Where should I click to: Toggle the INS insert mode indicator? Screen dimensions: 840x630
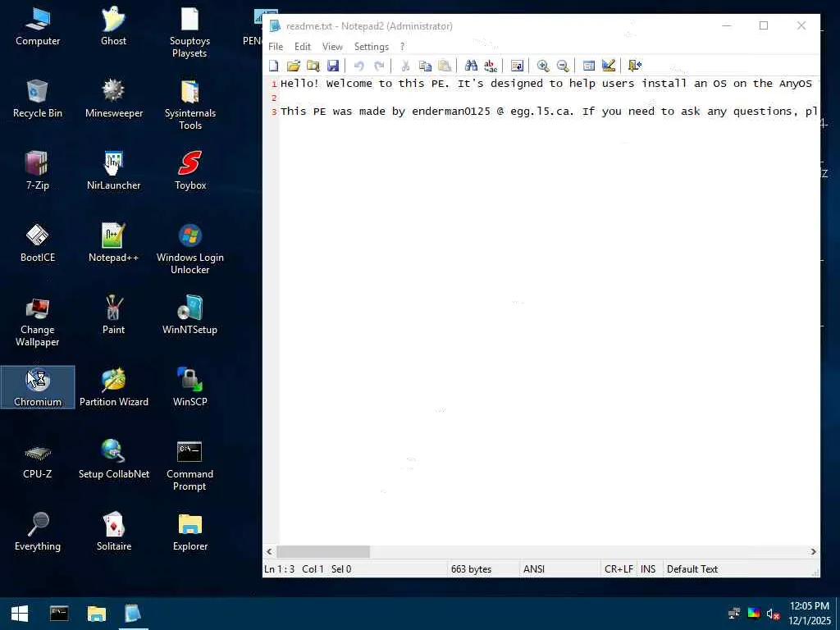pos(648,569)
